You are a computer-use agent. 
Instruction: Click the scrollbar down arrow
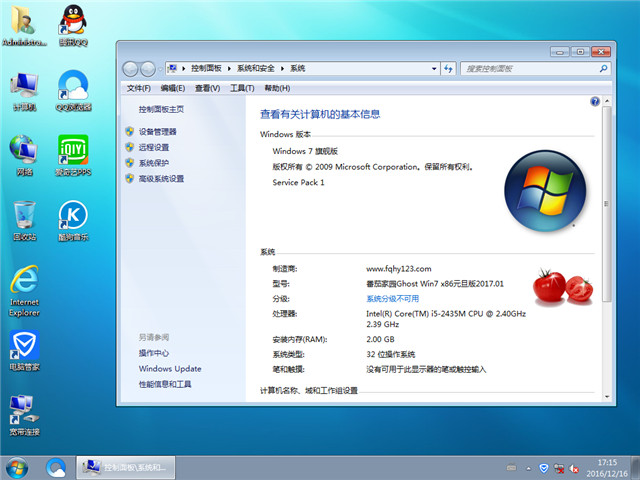pos(607,396)
